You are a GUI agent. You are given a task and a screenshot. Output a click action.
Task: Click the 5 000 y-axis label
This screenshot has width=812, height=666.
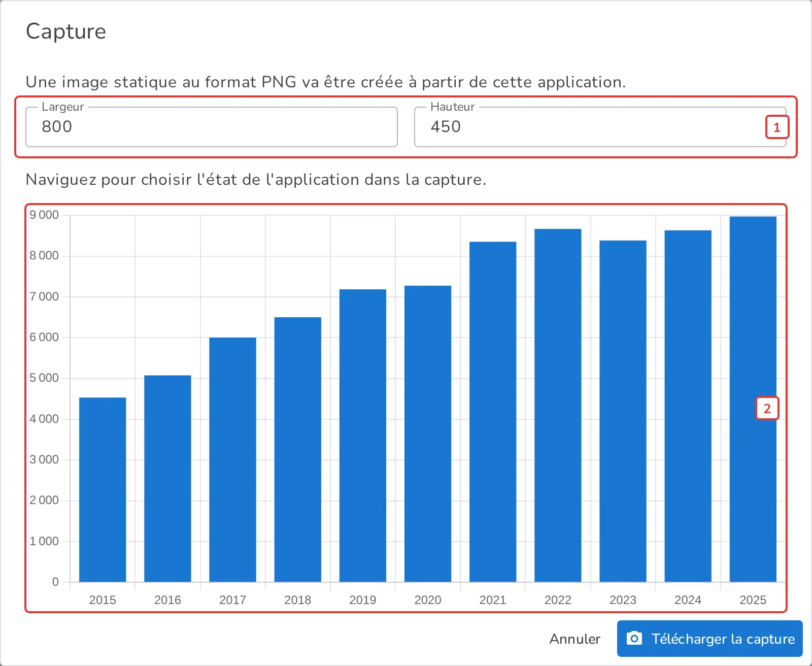tap(44, 378)
